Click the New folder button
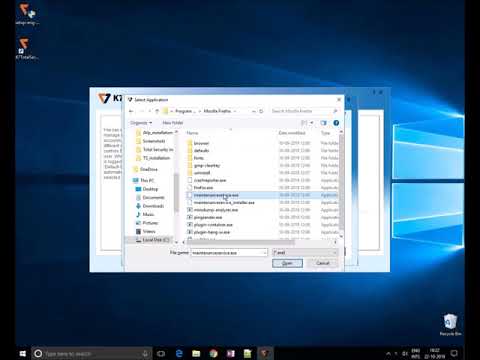Screen dimensions: 480x360 click(173, 123)
